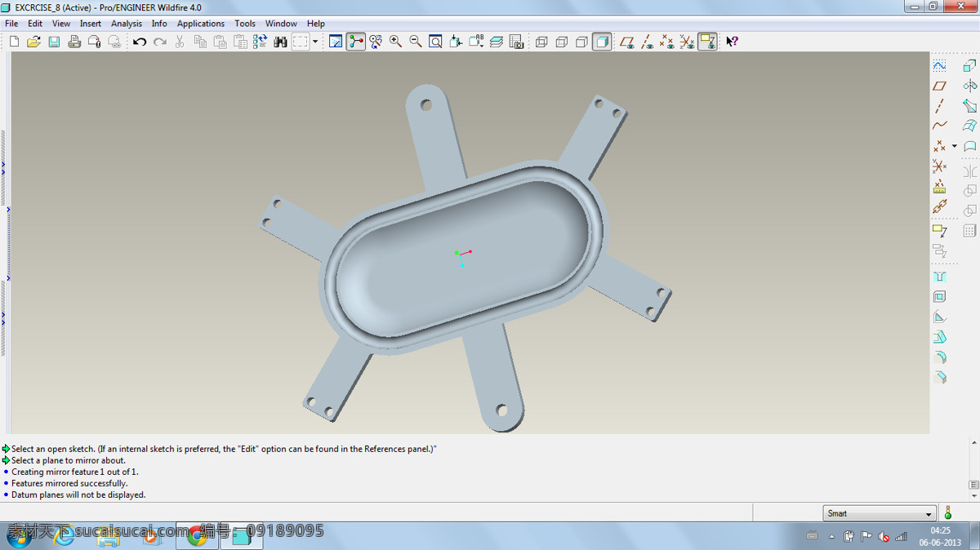The width and height of the screenshot is (980, 550).
Task: Undo the last action
Action: tap(140, 42)
